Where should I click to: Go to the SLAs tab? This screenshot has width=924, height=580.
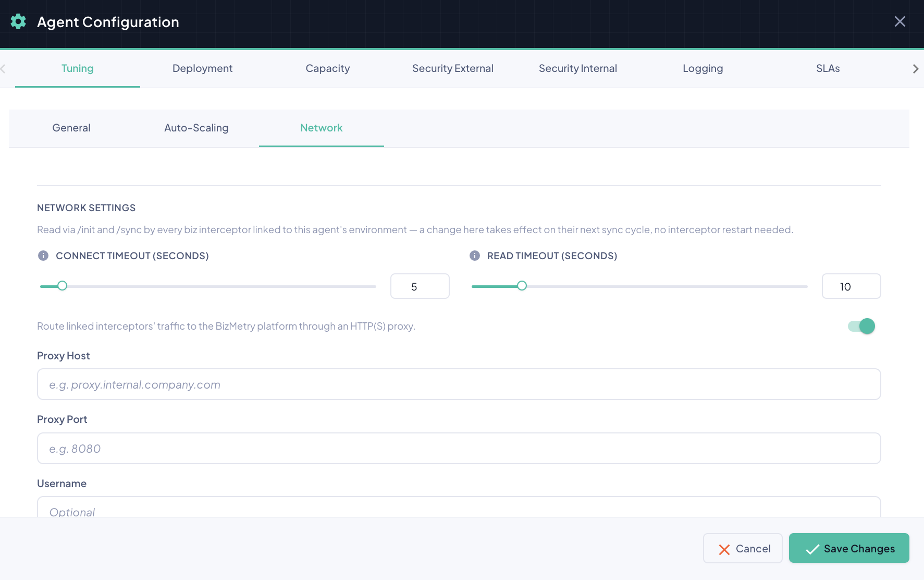point(828,69)
